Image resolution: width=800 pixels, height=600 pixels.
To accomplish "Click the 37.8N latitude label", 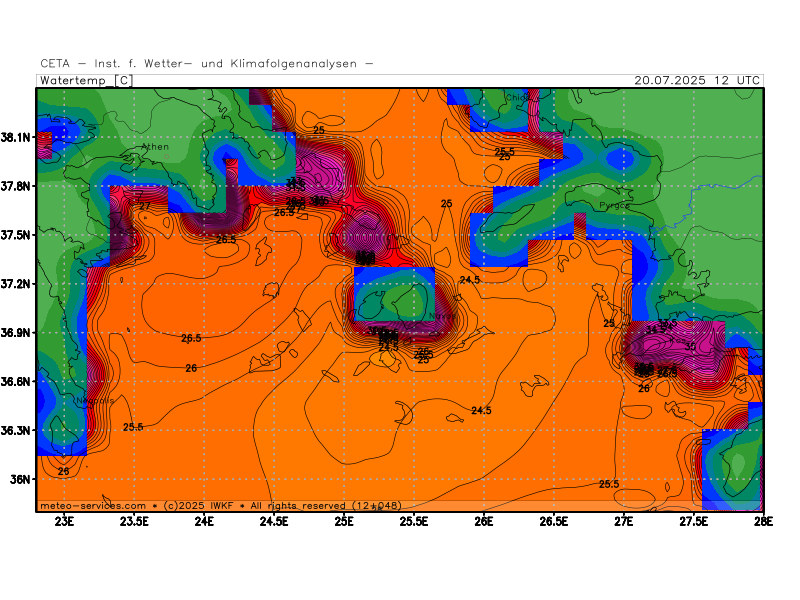I will click(x=16, y=186).
